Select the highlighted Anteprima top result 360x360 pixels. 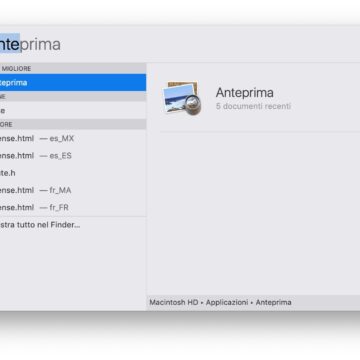tap(73, 83)
